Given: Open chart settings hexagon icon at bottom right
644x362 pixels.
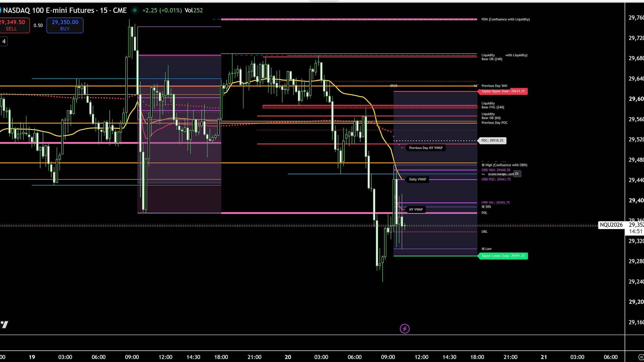Looking at the screenshot, I should click(641, 357).
